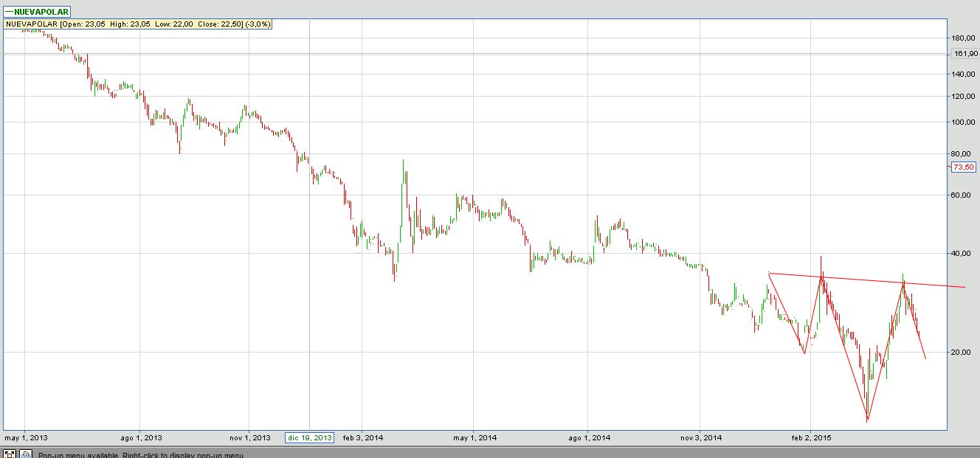Click the 100,00 price axis label
This screenshot has height=458, width=980.
(965, 123)
